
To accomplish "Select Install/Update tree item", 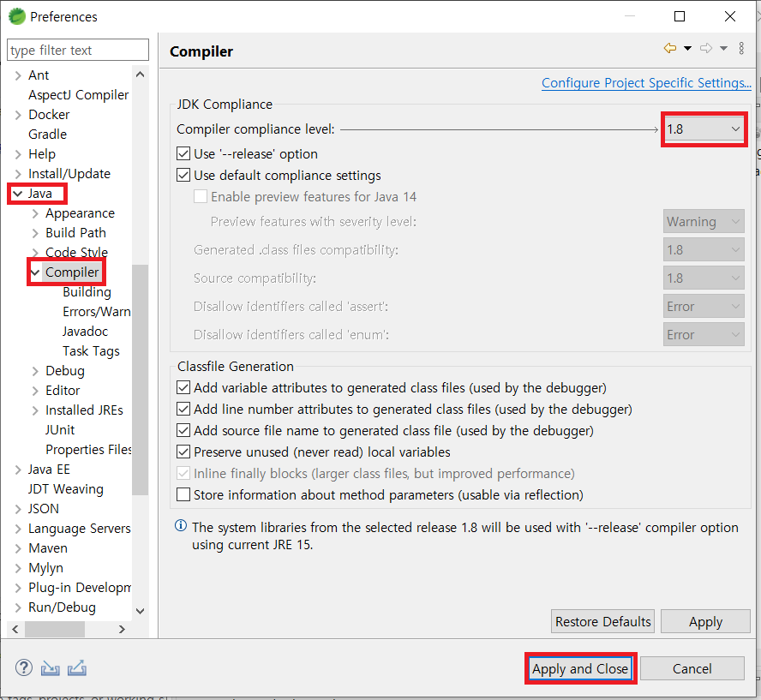I will point(69,174).
